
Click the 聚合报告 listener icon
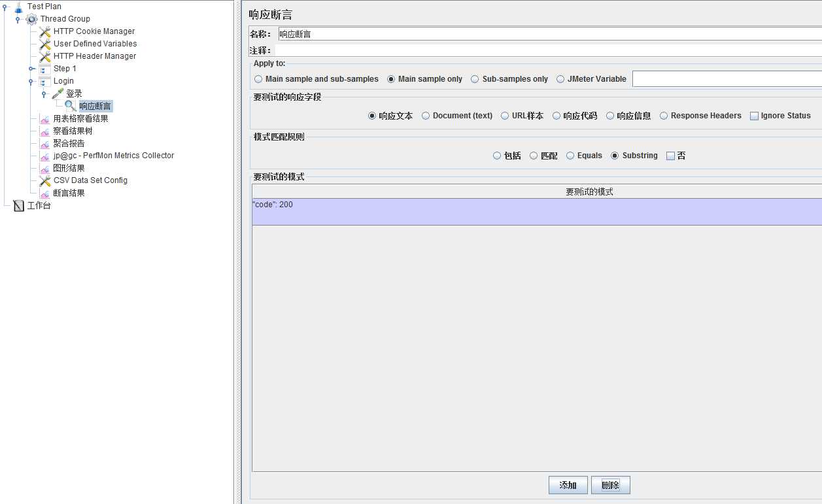[44, 144]
